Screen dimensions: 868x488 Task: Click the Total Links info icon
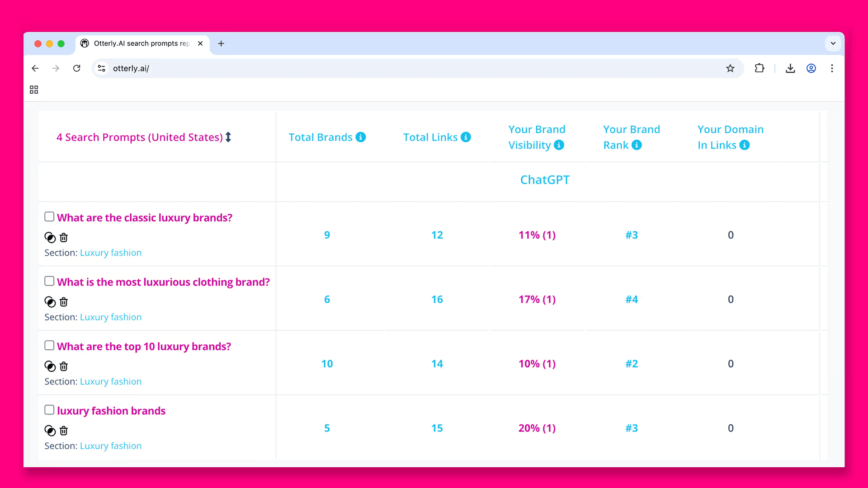point(466,137)
